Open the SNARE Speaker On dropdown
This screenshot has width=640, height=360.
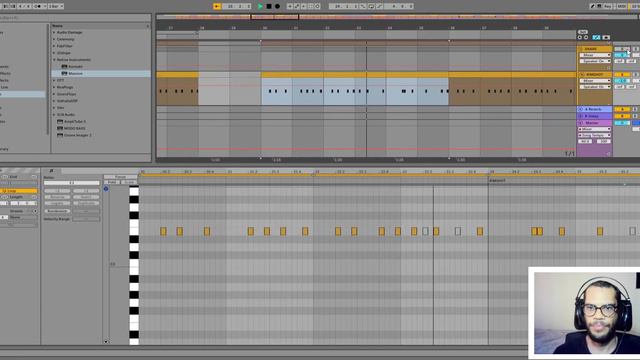[x=595, y=61]
